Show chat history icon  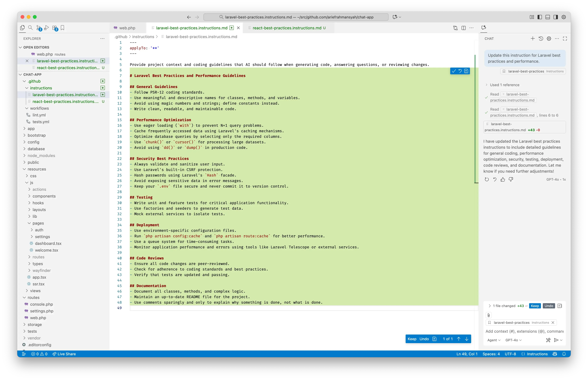point(541,39)
